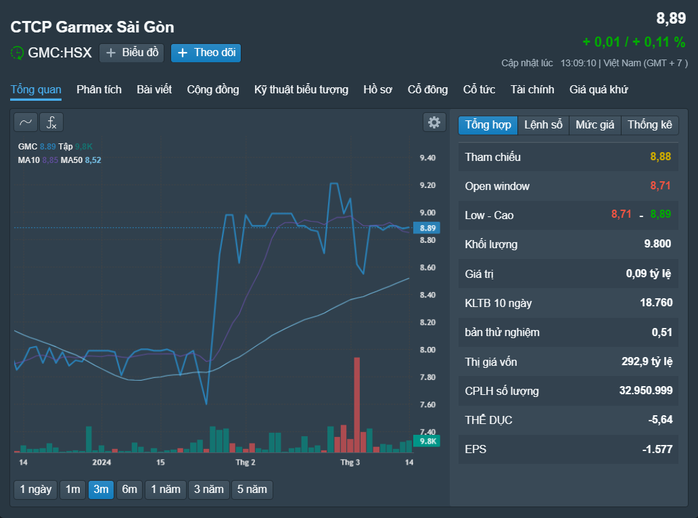Click CPLH số lượng value 32.950.999
Viewport: 698px width, 518px height.
[645, 390]
